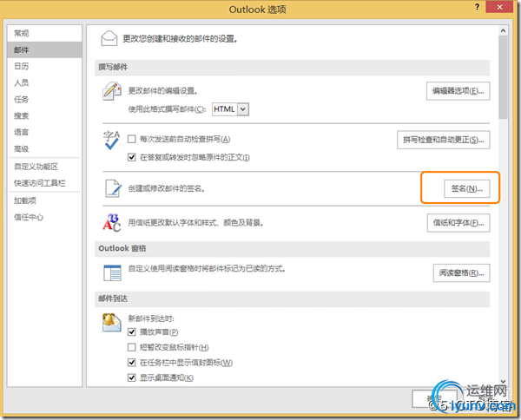Click the Outlook 窗格 section header text

point(122,248)
